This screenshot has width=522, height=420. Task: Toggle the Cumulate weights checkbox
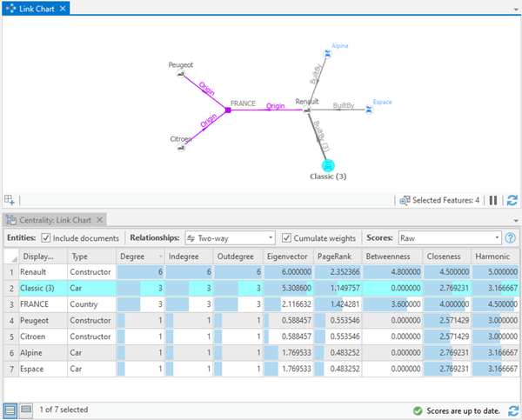(x=287, y=237)
